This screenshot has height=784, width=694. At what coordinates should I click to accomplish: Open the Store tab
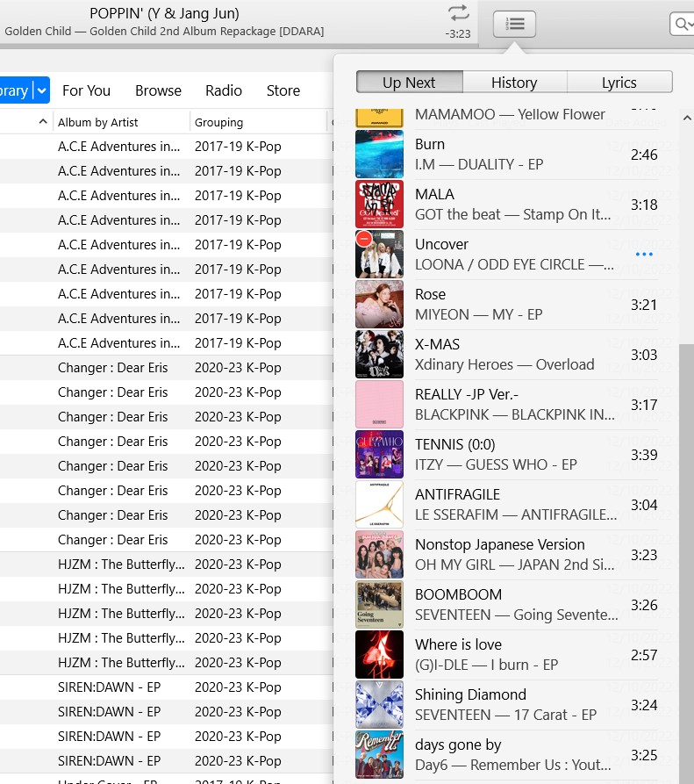pyautogui.click(x=283, y=90)
